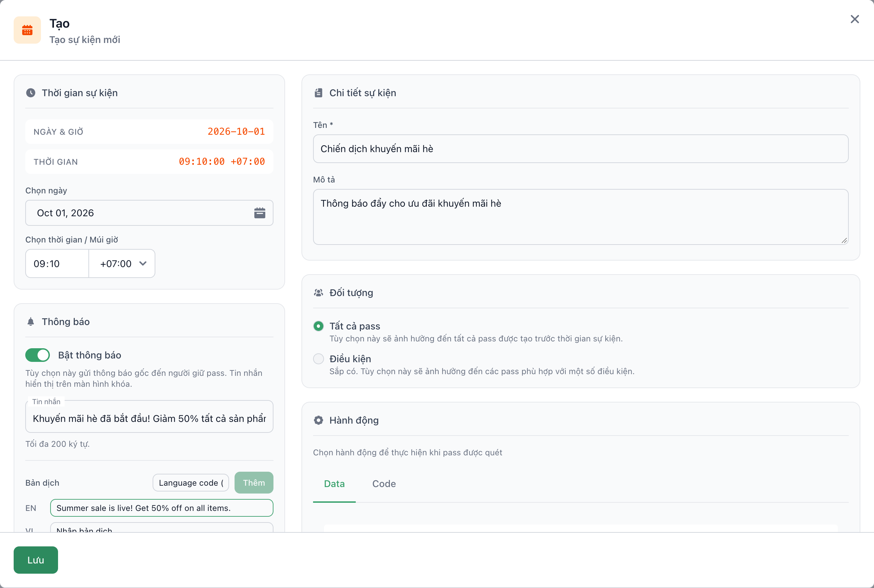Click the Thêm translation button
This screenshot has width=874, height=588.
(x=254, y=483)
